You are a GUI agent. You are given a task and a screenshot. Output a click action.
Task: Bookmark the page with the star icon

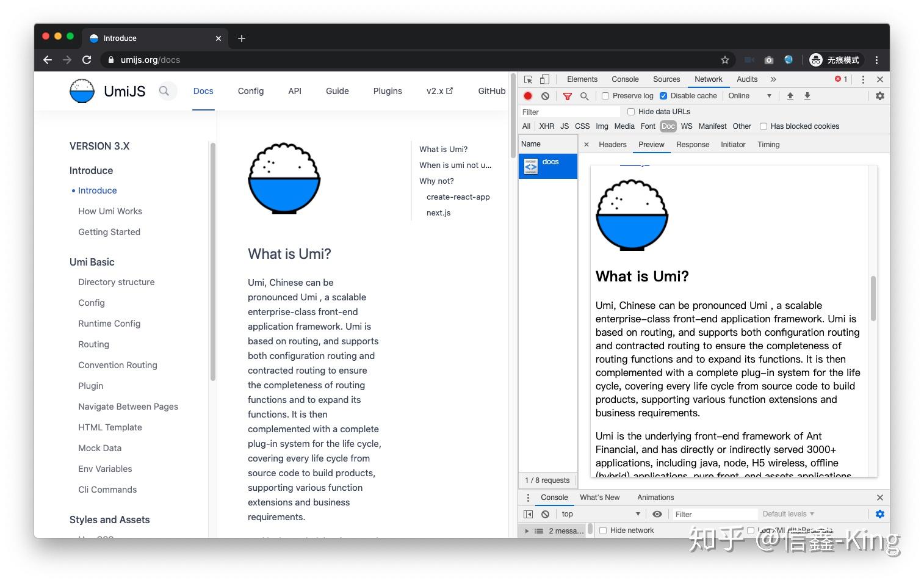click(725, 60)
